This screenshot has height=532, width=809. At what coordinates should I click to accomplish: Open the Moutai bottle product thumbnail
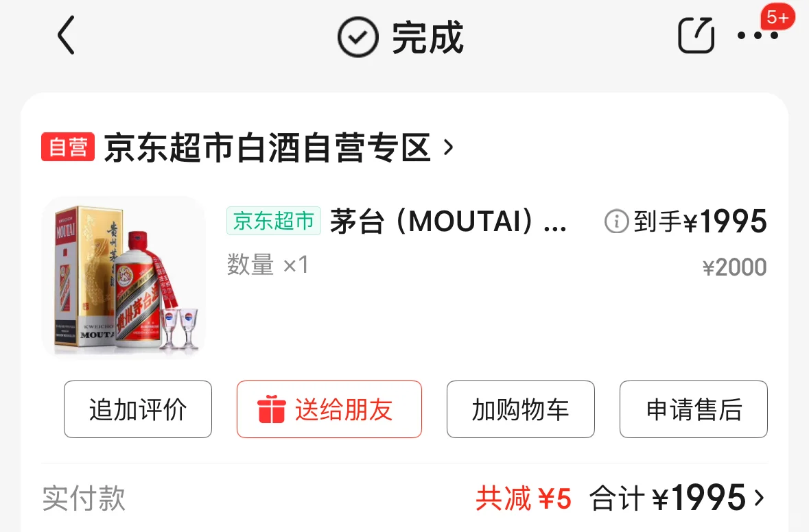(124, 278)
